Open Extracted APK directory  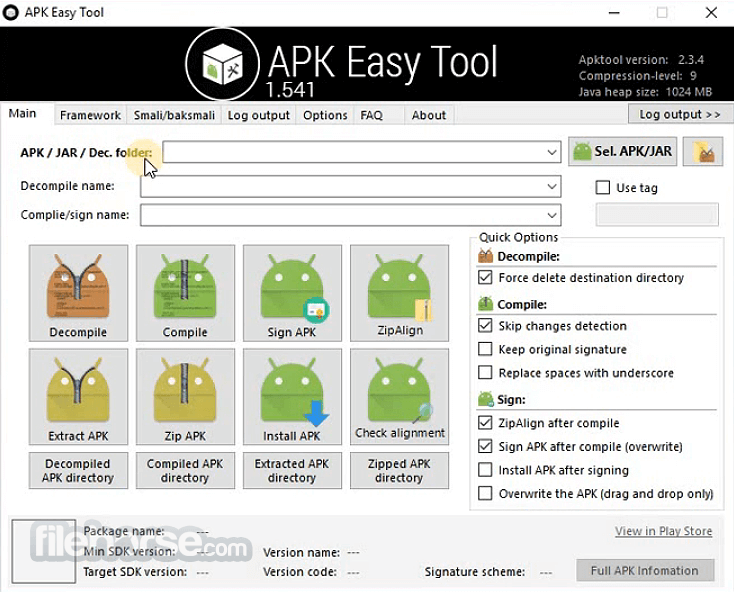click(292, 471)
